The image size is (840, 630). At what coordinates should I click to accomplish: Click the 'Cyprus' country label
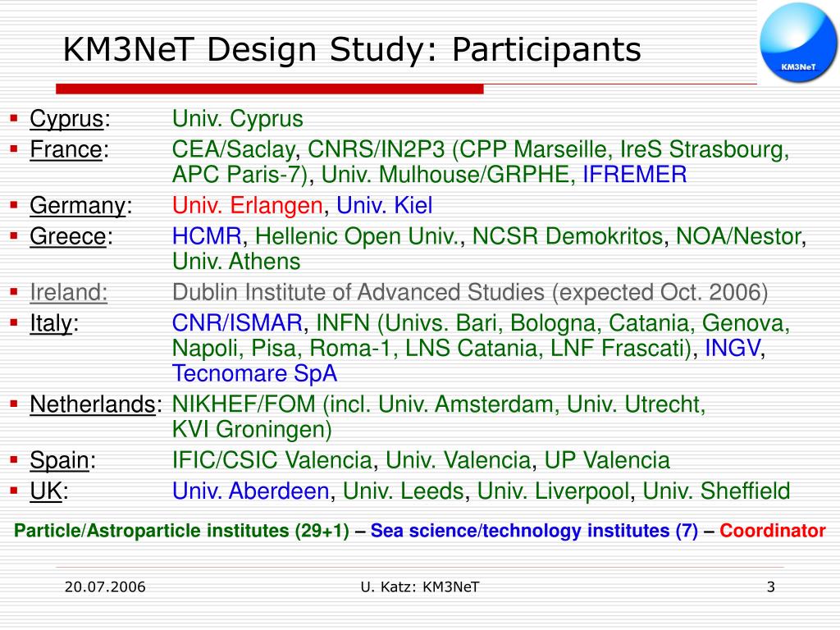pyautogui.click(x=66, y=119)
